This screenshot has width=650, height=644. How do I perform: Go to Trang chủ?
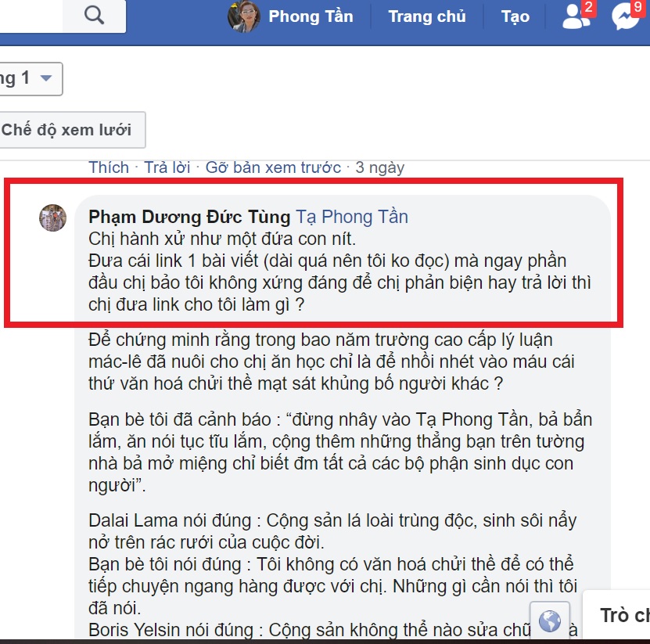[426, 16]
